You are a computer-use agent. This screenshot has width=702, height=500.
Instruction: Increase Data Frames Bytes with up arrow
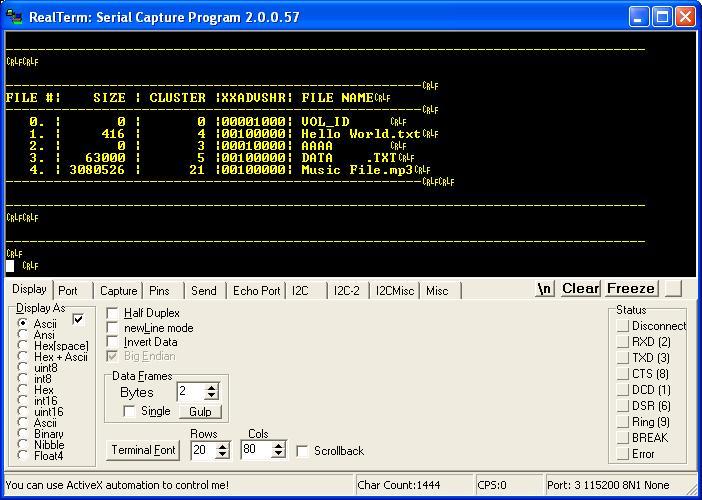(211, 388)
